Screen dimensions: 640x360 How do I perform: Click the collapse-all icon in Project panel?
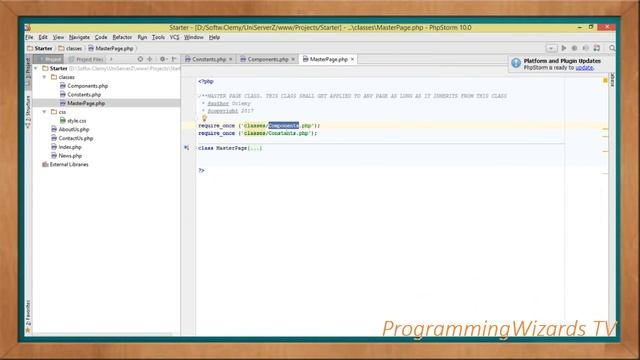(x=150, y=59)
